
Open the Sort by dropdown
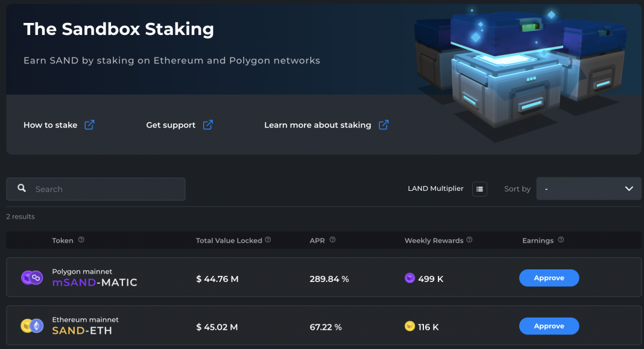coord(589,189)
